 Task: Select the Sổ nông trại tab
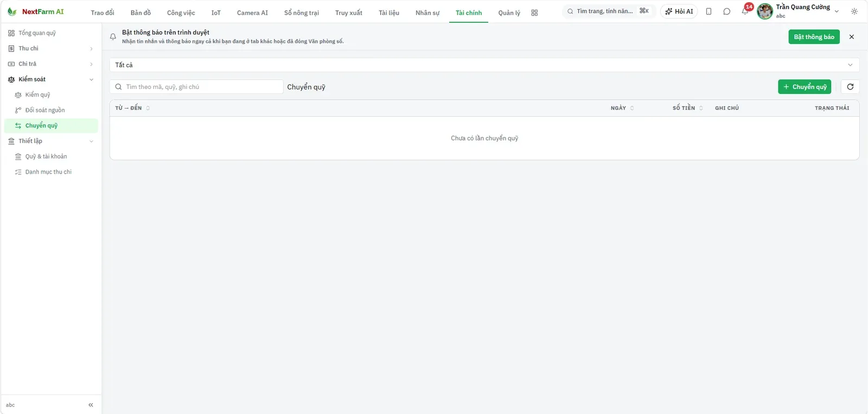302,12
